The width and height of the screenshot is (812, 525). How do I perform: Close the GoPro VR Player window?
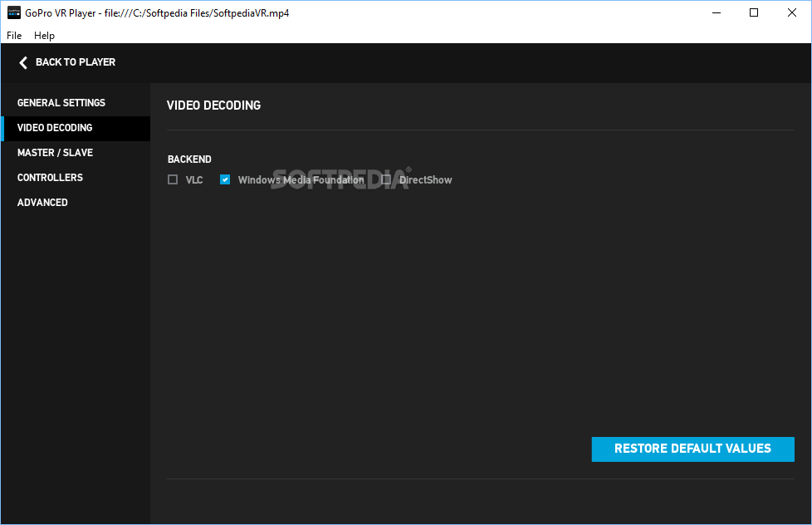coord(792,13)
